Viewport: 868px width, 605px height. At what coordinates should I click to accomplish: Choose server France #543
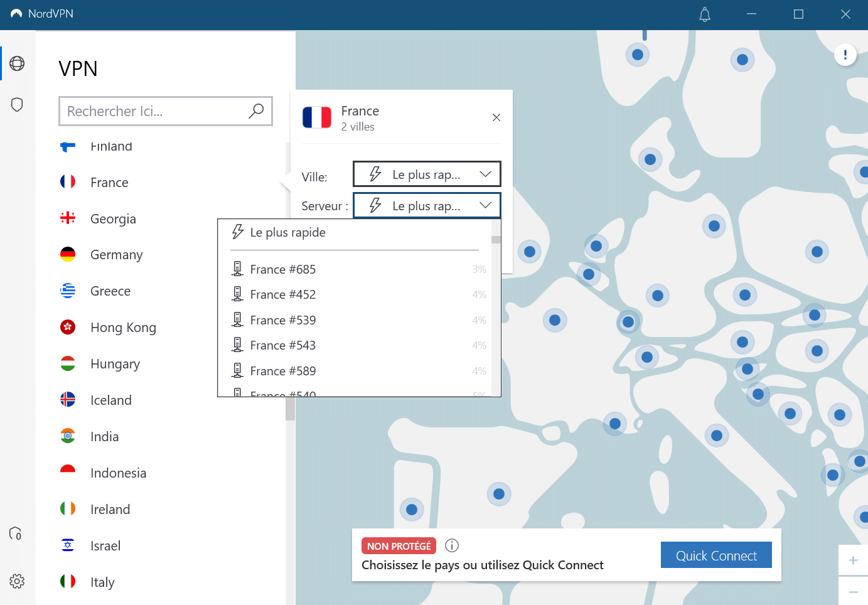pyautogui.click(x=355, y=345)
